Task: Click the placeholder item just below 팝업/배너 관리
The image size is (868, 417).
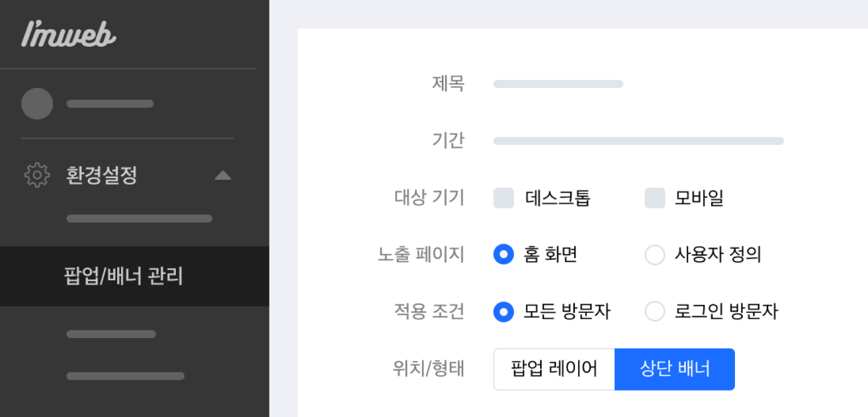Action: 111,334
